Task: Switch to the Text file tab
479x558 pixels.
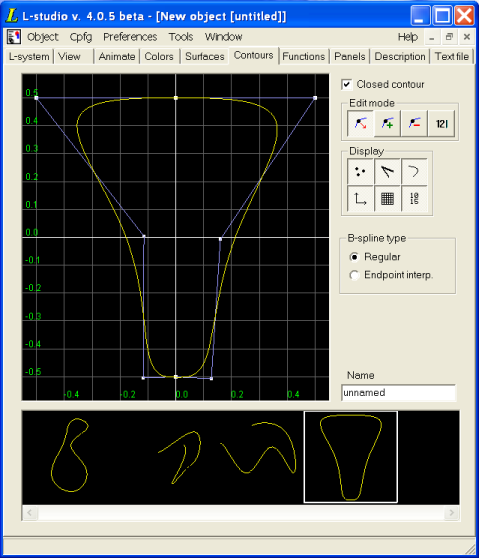Action: pyautogui.click(x=452, y=57)
